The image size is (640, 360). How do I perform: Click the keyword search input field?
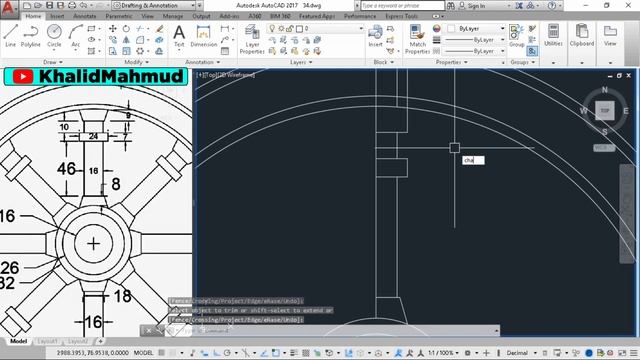point(402,6)
